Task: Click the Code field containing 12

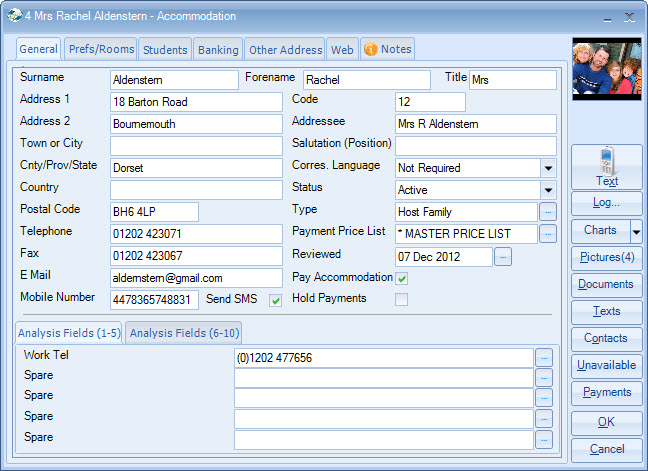Action: (430, 102)
